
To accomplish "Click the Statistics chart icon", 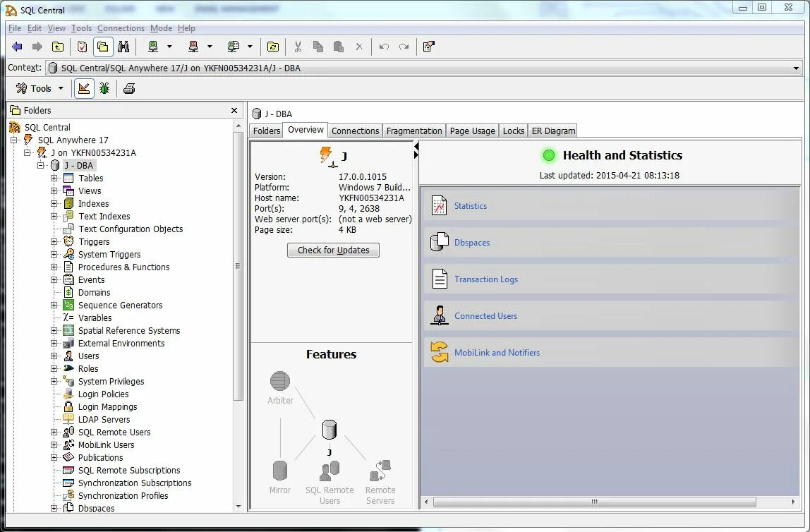I will pos(438,205).
